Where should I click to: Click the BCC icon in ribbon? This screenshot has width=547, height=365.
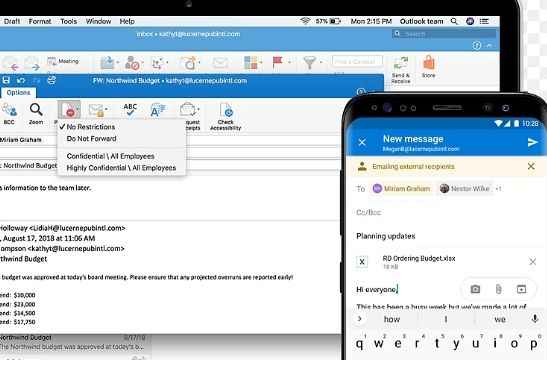tap(9, 110)
